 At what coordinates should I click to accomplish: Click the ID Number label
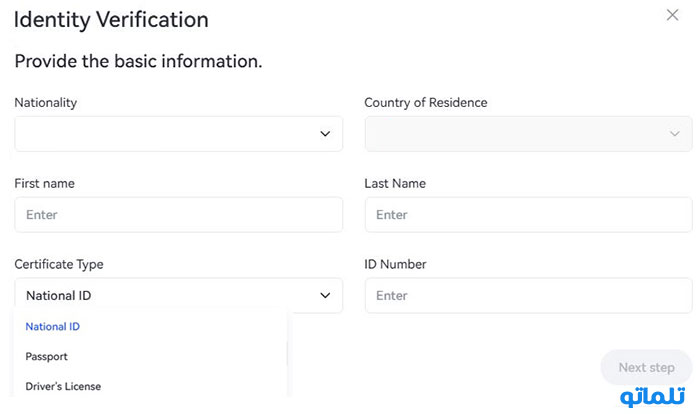coord(395,264)
